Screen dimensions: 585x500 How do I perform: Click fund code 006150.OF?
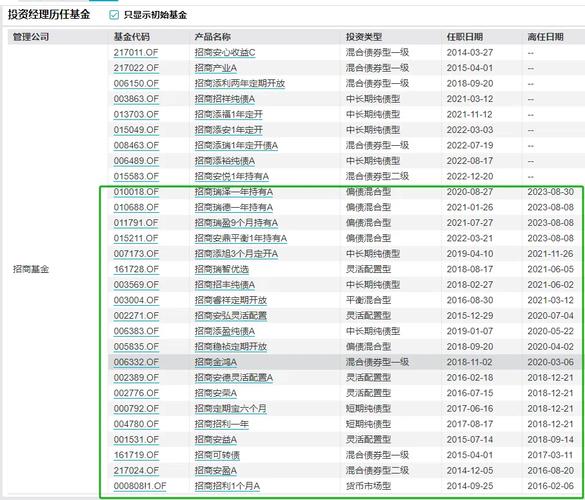tap(136, 84)
